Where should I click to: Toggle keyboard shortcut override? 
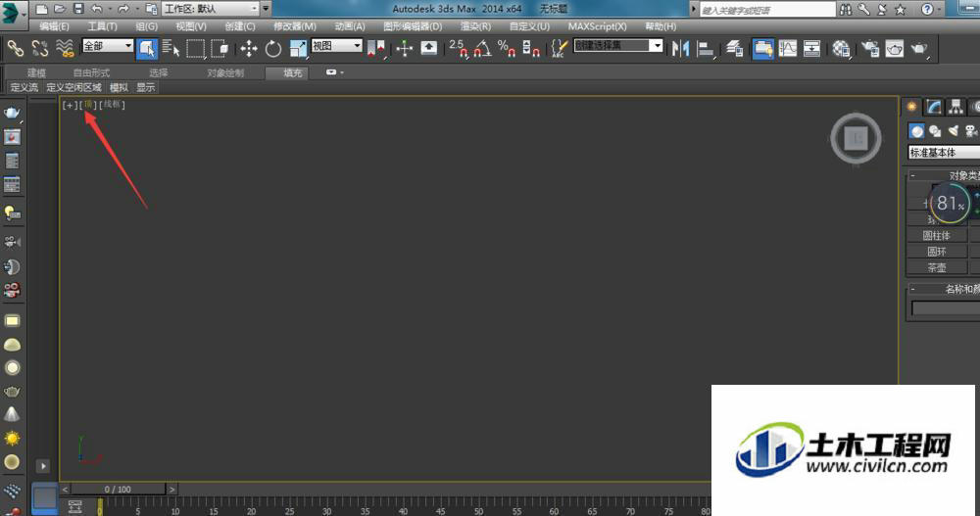coord(429,48)
